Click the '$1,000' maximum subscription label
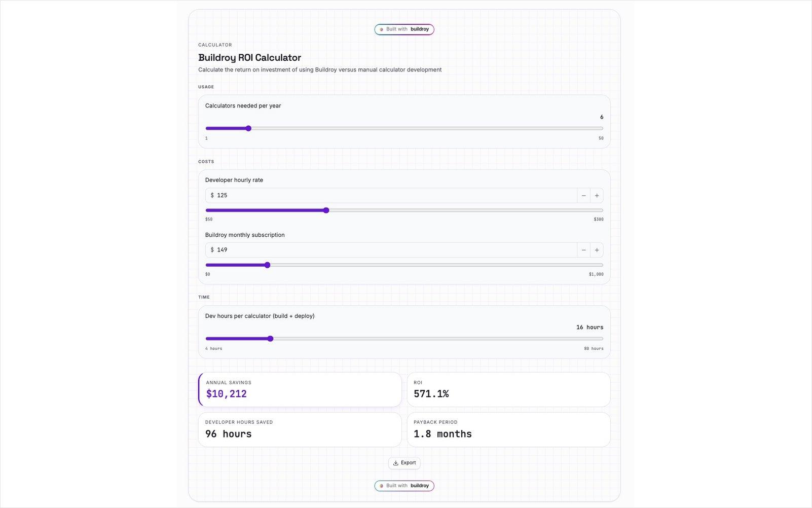Image resolution: width=812 pixels, height=508 pixels. click(x=596, y=274)
